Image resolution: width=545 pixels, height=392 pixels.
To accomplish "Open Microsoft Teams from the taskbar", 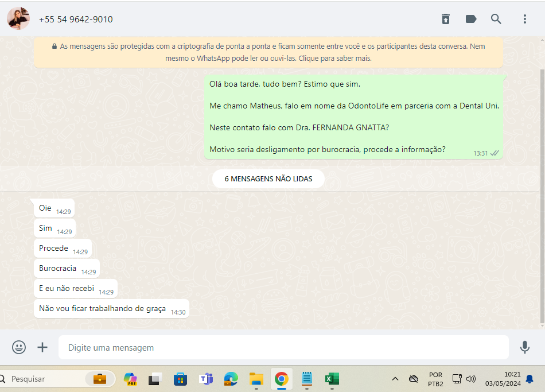I will click(x=206, y=379).
